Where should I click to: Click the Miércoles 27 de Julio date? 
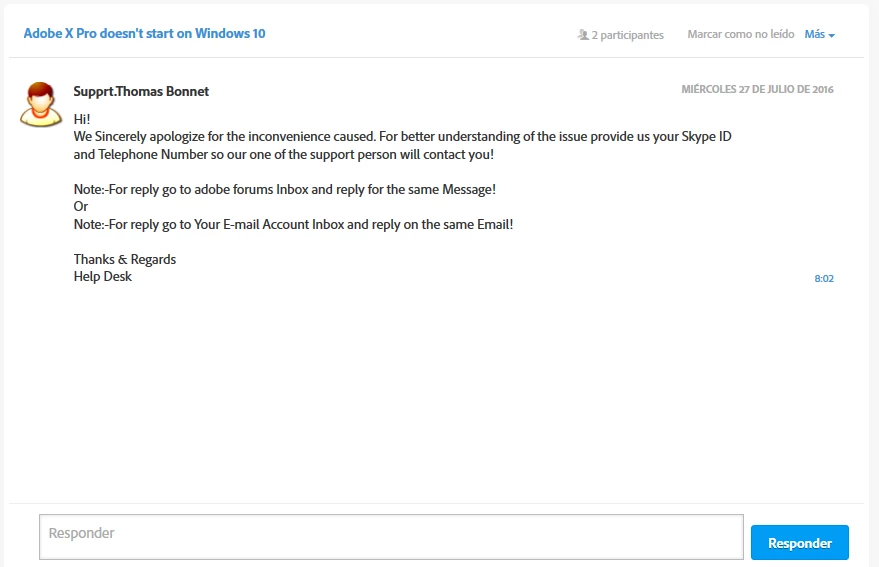[x=757, y=89]
